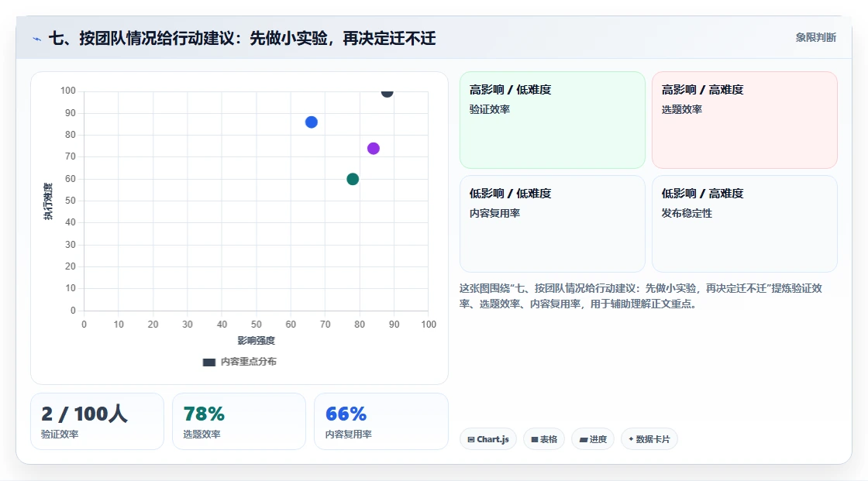Select the green scatter point on the chart

[x=353, y=179]
